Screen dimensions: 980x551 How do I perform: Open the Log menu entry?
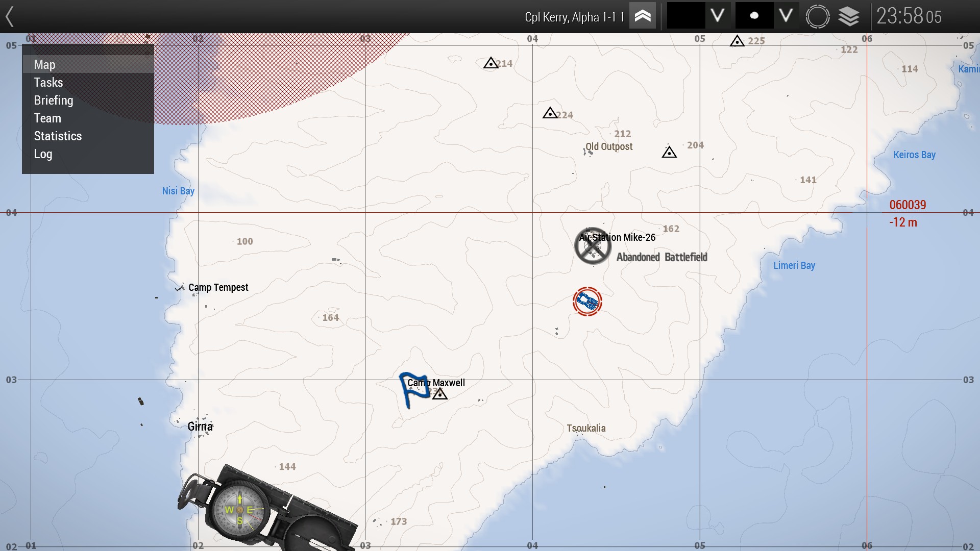(x=43, y=154)
